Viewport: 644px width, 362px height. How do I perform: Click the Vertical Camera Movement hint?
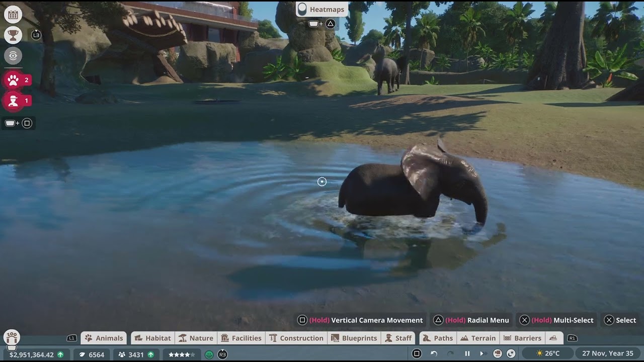coord(360,320)
